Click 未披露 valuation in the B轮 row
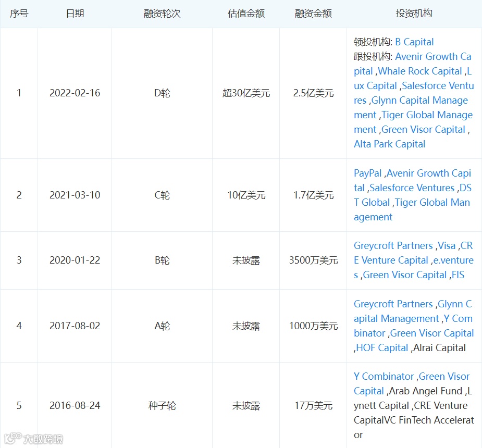Viewport: 482px width, 448px height. [246, 260]
